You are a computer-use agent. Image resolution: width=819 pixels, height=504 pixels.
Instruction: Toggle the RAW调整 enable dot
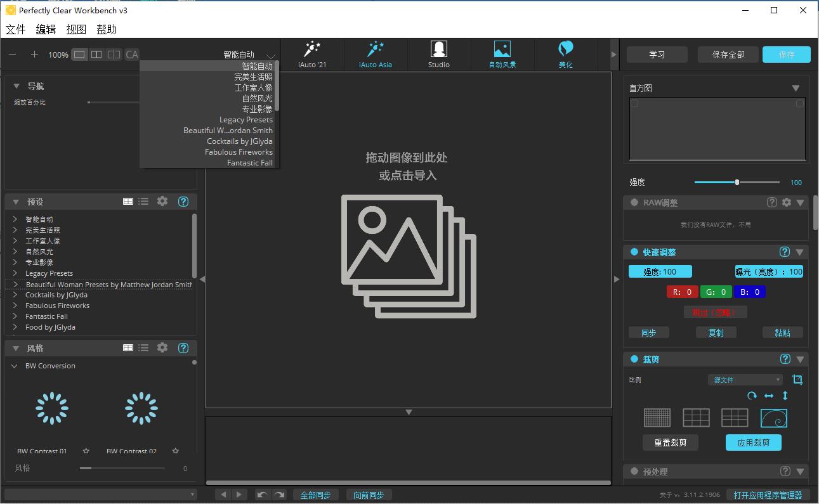coord(634,202)
